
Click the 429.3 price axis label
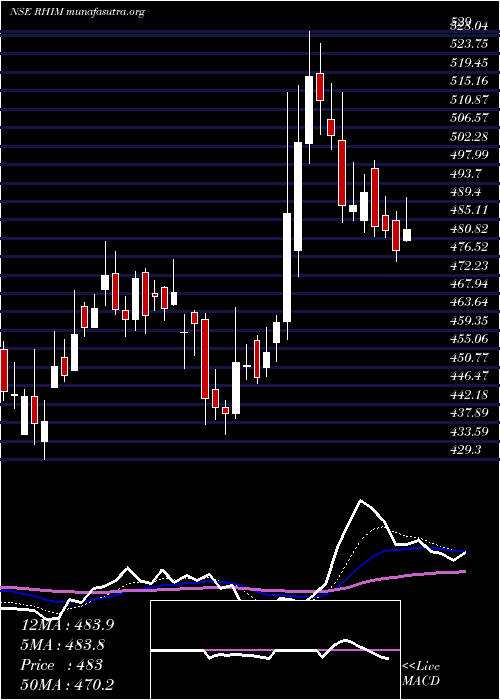(x=465, y=450)
